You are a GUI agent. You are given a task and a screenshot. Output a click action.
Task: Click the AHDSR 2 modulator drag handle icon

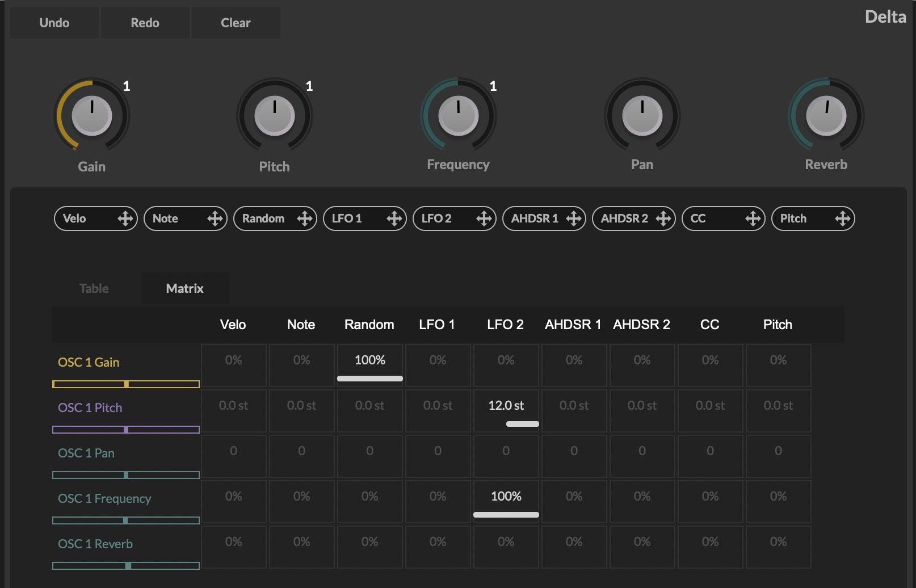(x=663, y=219)
